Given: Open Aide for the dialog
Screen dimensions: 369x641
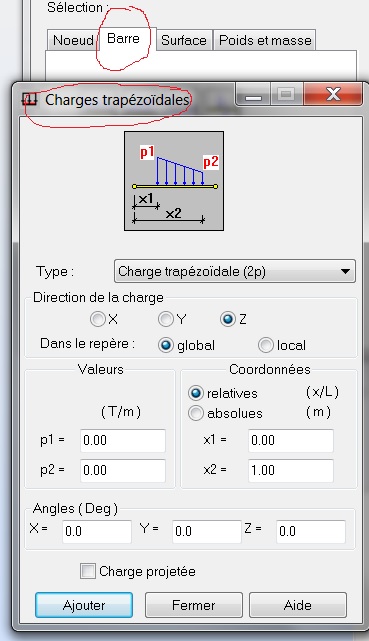Looking at the screenshot, I should pyautogui.click(x=298, y=605).
